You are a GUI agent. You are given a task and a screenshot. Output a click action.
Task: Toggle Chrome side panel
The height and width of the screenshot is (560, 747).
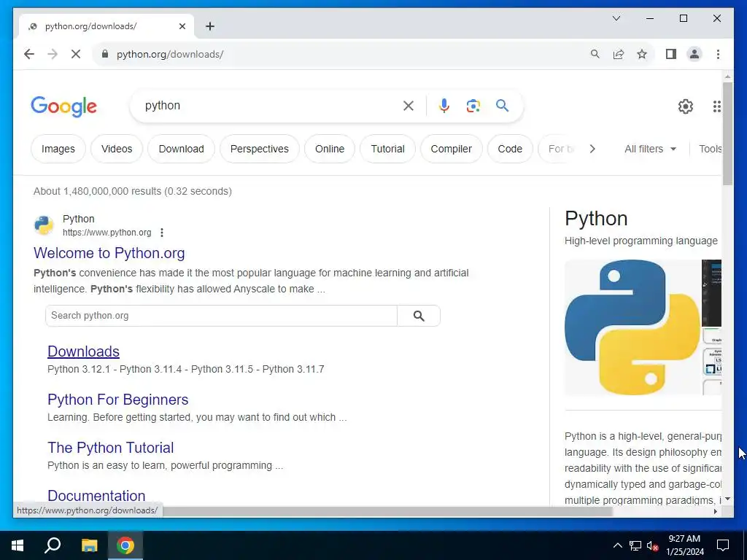click(x=671, y=54)
